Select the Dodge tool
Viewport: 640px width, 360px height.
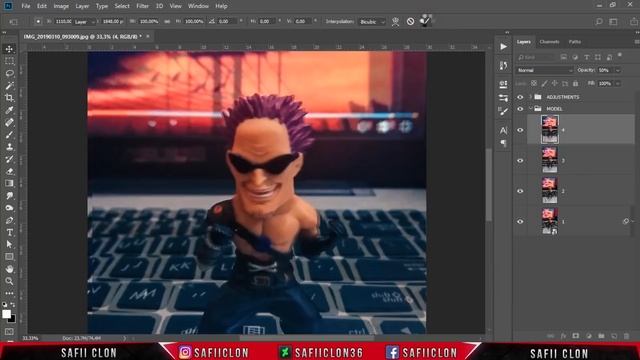(x=9, y=208)
